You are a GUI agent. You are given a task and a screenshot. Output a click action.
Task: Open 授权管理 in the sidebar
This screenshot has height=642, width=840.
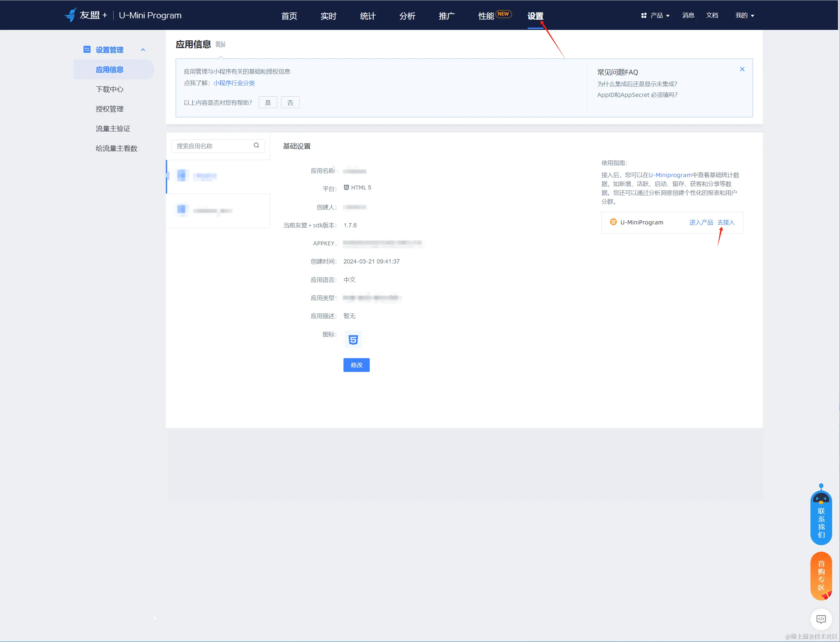[110, 109]
